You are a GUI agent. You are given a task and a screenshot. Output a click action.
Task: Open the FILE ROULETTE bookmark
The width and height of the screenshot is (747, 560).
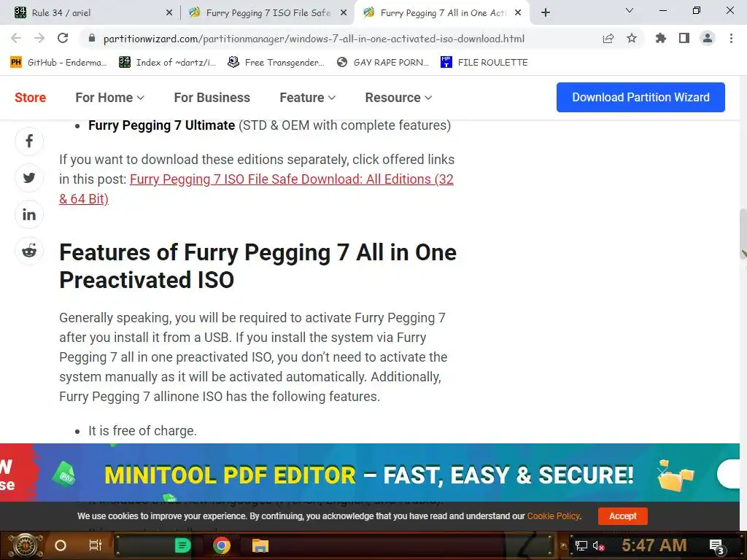point(484,63)
